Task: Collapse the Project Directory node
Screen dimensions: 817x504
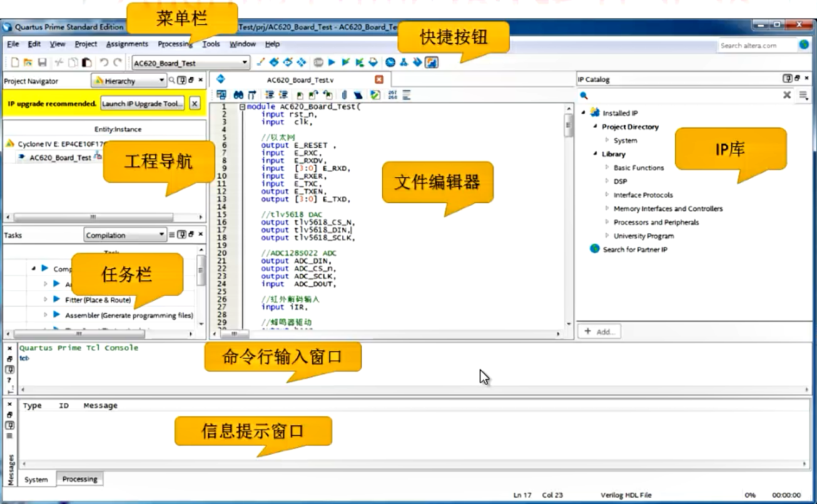Action: point(596,126)
